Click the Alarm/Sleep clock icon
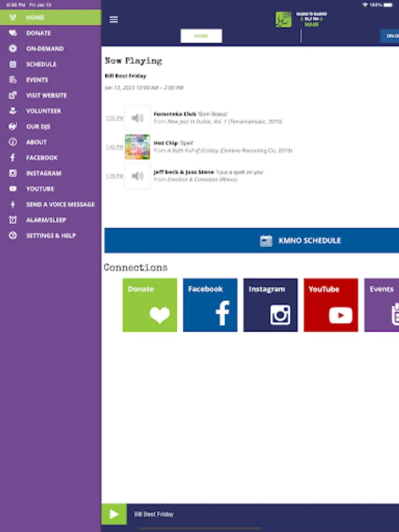Screen dimensions: 399x532 (x=13, y=220)
